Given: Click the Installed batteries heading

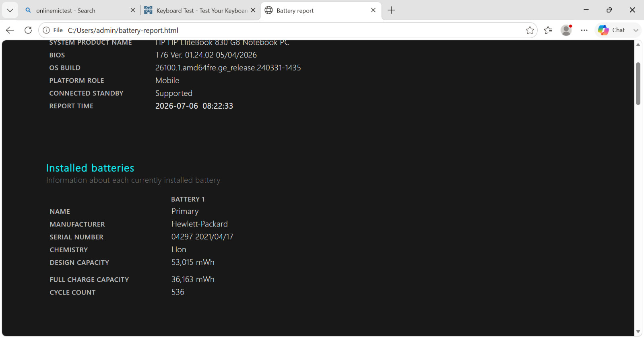Looking at the screenshot, I should click(x=90, y=168).
